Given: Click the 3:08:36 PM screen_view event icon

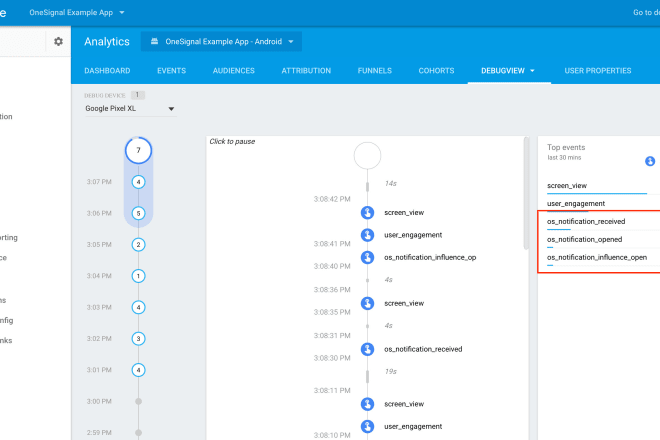Looking at the screenshot, I should tap(367, 303).
